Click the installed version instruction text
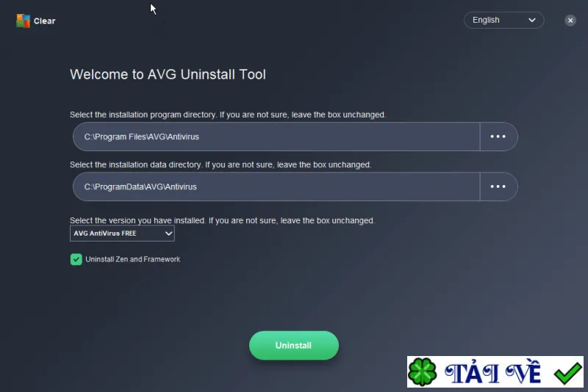The image size is (588, 392). tap(222, 220)
